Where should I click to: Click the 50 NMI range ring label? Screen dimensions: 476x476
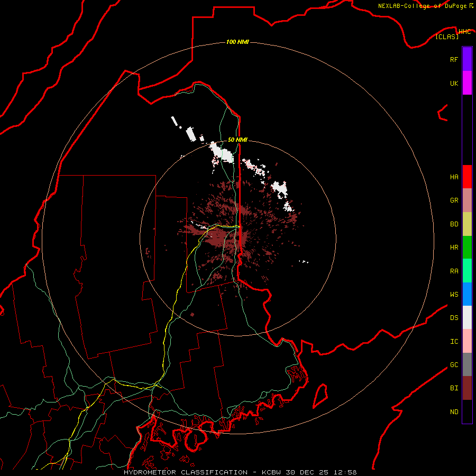pyautogui.click(x=237, y=140)
